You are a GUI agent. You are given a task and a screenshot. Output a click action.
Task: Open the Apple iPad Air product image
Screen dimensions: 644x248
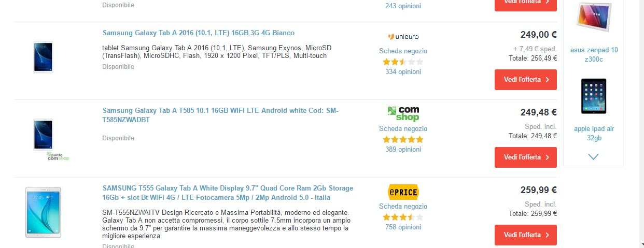tap(594, 96)
